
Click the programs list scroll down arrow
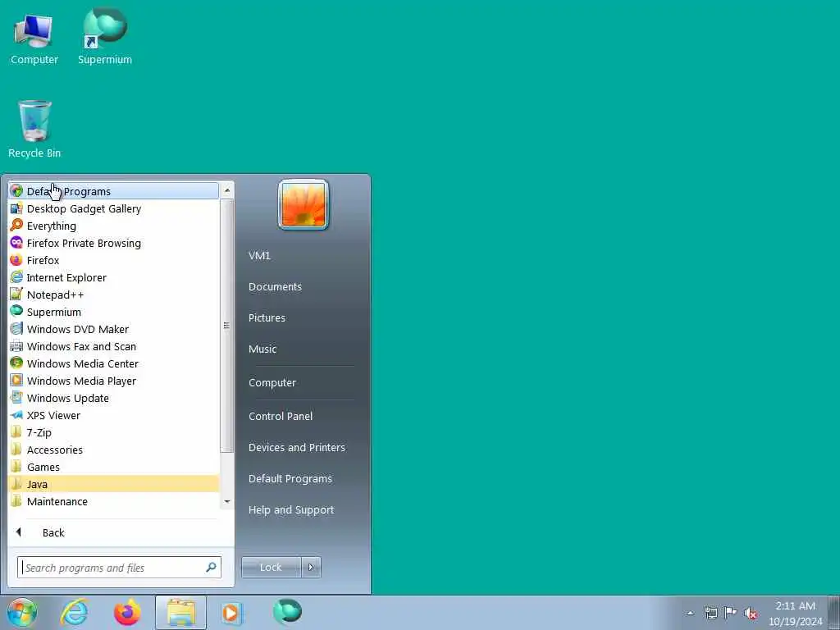227,501
